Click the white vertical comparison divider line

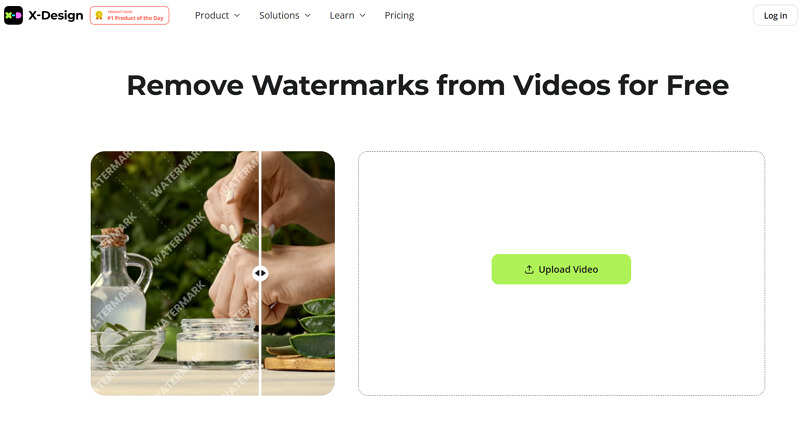pos(260,204)
